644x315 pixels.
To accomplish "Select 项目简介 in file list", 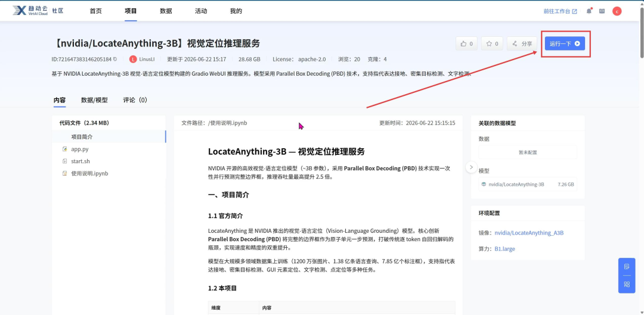I will pos(109,136).
